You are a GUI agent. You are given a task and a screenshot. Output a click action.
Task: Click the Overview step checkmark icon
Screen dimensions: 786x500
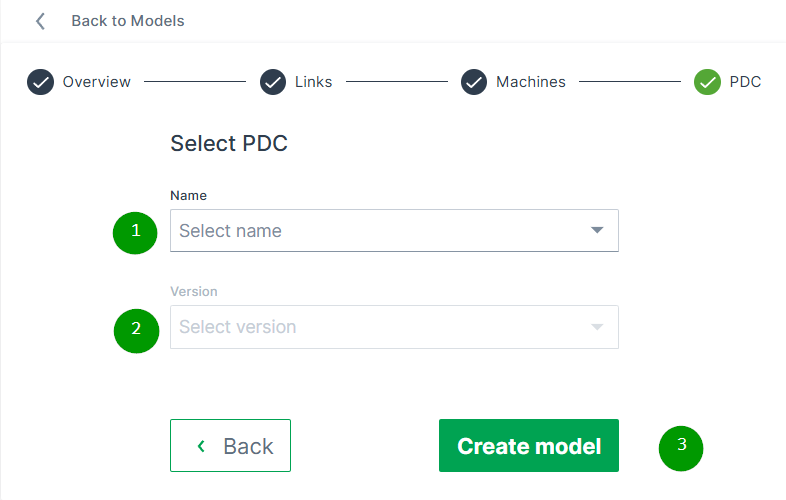pos(40,82)
